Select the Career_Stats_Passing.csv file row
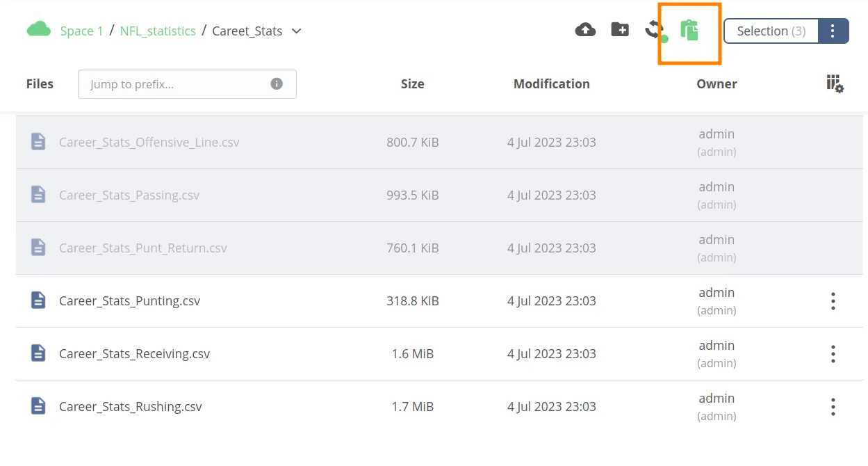The width and height of the screenshot is (868, 466). (129, 195)
